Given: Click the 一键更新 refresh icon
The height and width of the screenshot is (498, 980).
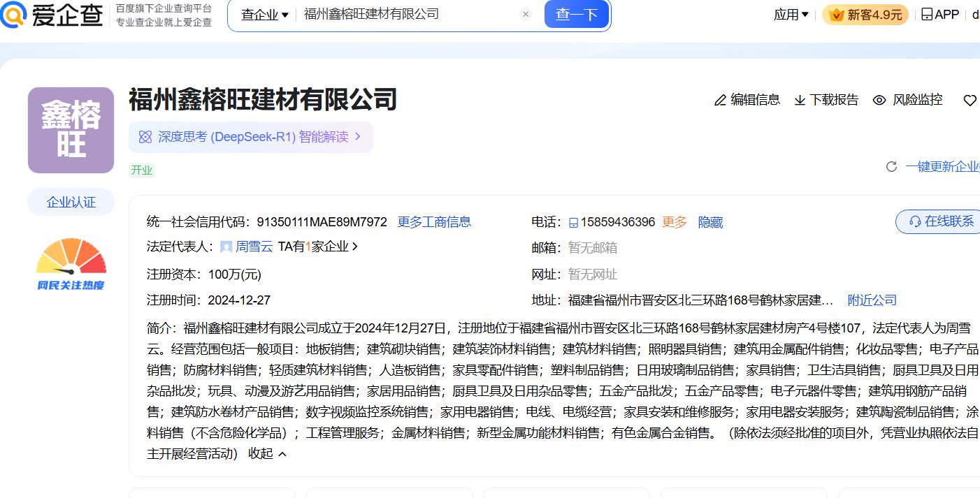Looking at the screenshot, I should coord(891,167).
